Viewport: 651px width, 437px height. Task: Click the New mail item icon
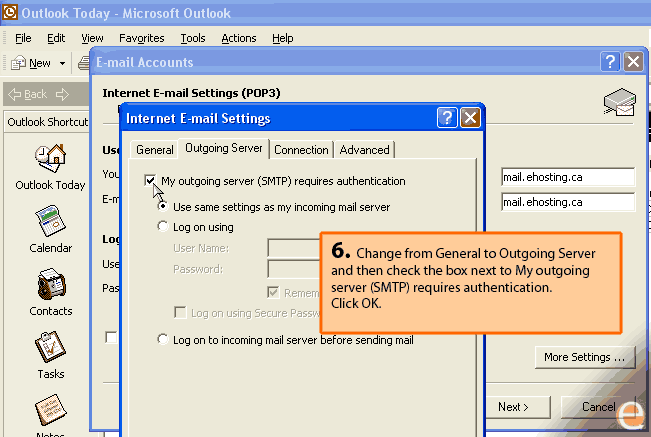pos(18,63)
